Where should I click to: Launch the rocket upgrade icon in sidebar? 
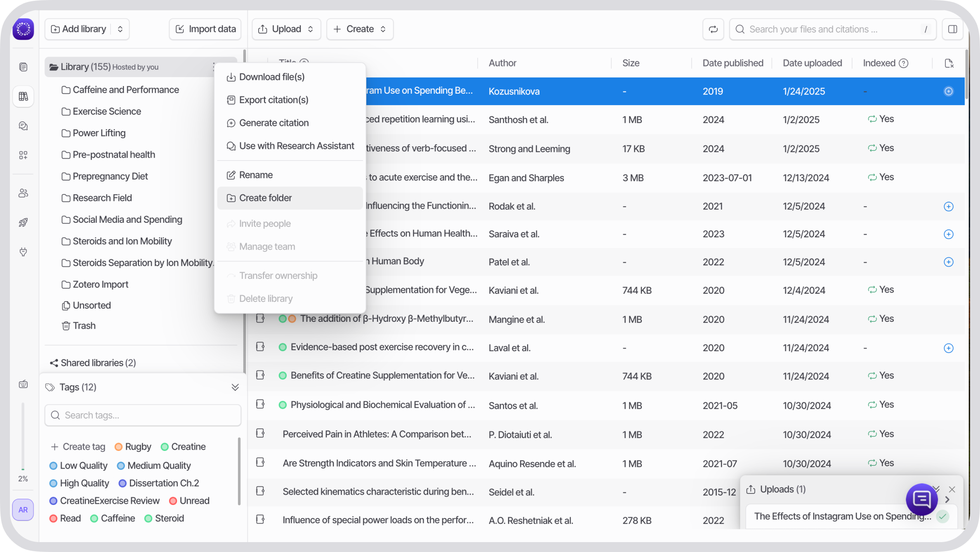click(24, 222)
